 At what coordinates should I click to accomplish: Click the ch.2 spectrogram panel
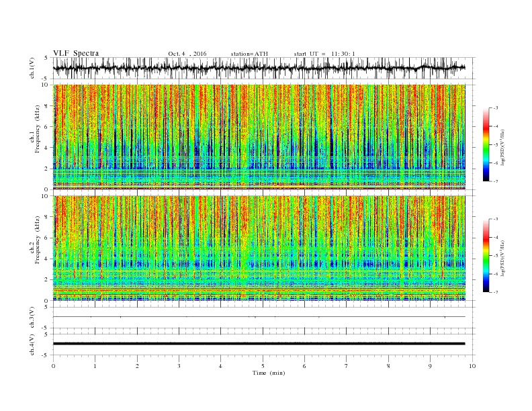(x=259, y=248)
